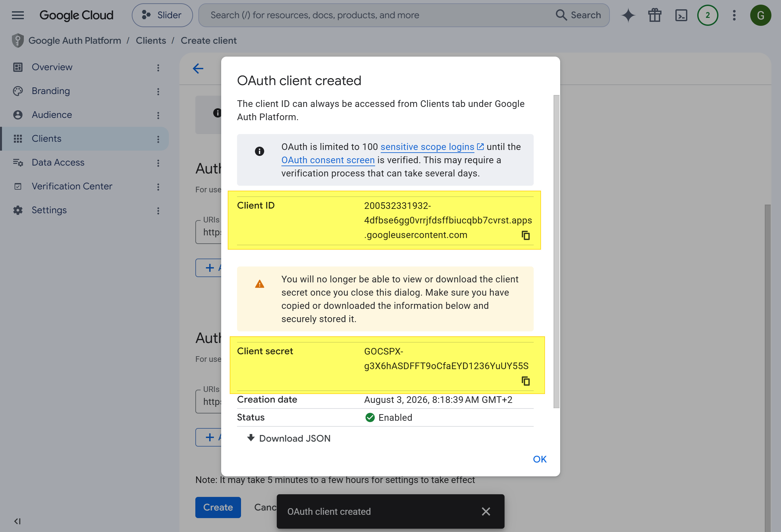Go to Google Auth Platform breadcrumb
This screenshot has height=532, width=781.
point(74,41)
